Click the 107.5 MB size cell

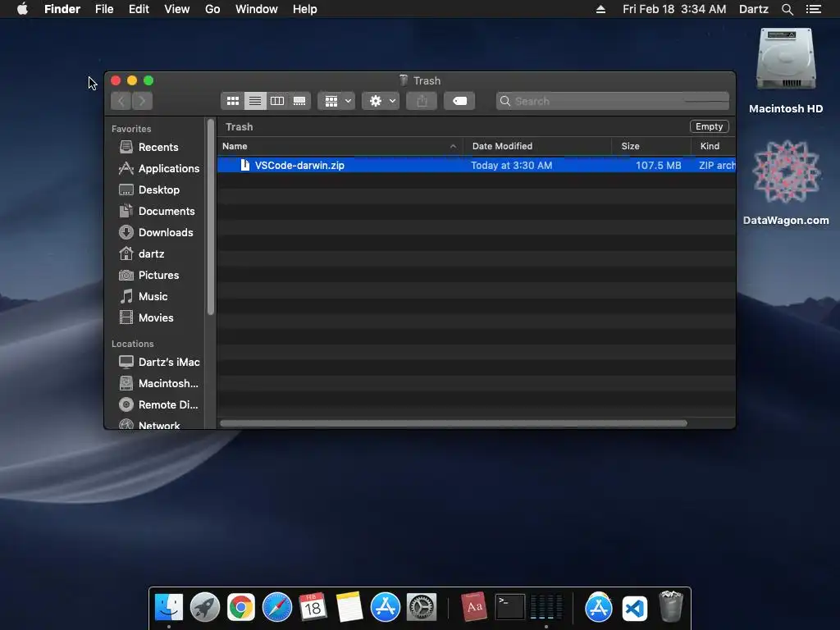click(x=659, y=165)
